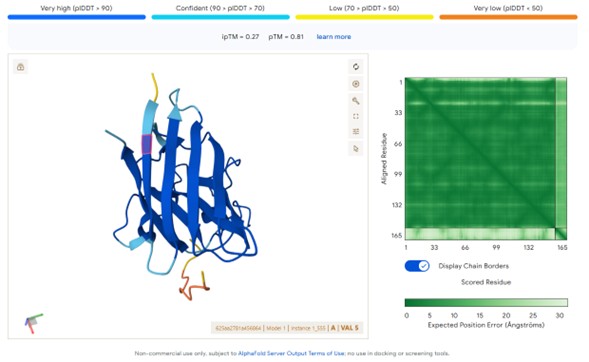Click the 'ipTM = 0.27' score text

coord(240,37)
